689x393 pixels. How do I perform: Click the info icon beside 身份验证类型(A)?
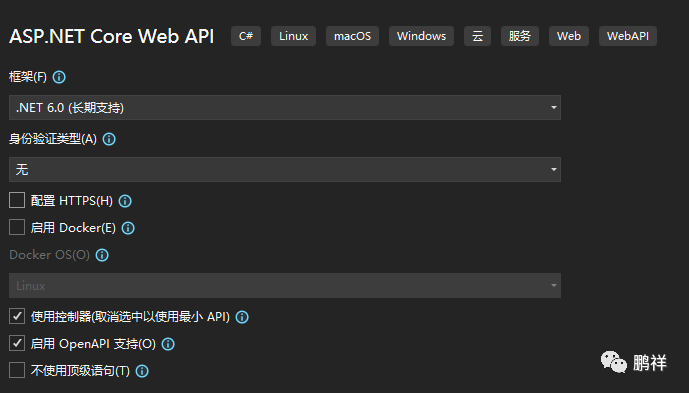109,139
